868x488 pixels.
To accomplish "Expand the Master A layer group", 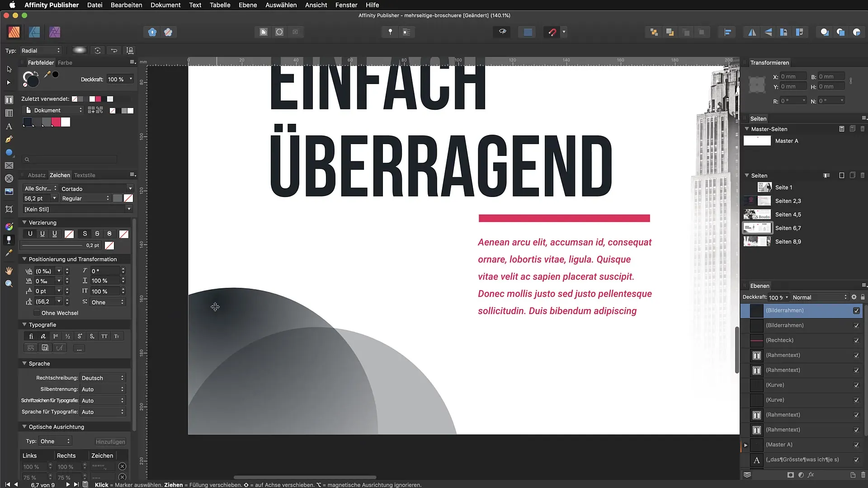I will (745, 445).
